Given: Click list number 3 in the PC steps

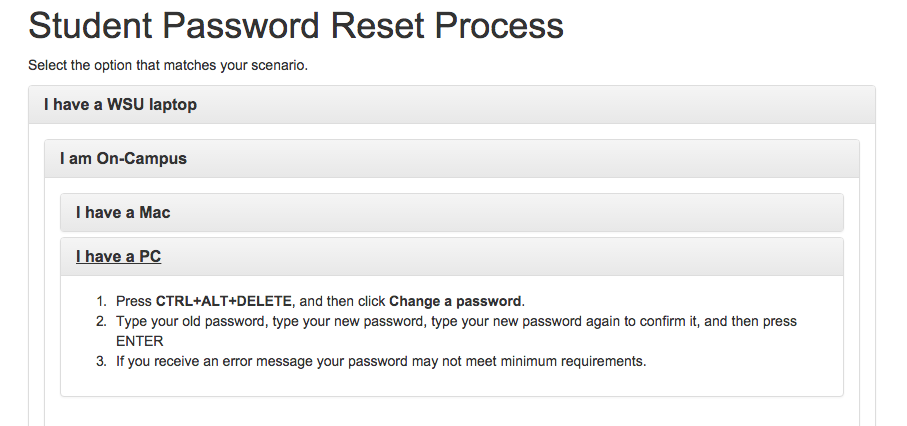Looking at the screenshot, I should (100, 361).
